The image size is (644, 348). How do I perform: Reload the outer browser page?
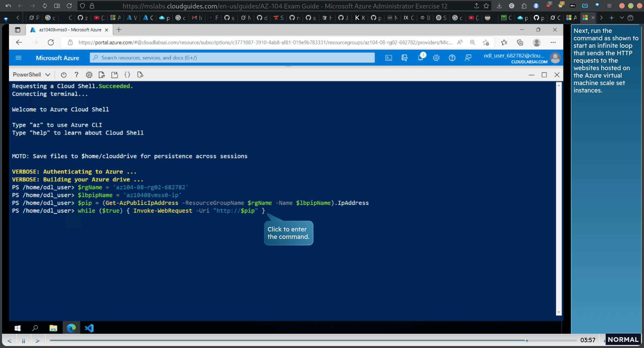pos(69,6)
